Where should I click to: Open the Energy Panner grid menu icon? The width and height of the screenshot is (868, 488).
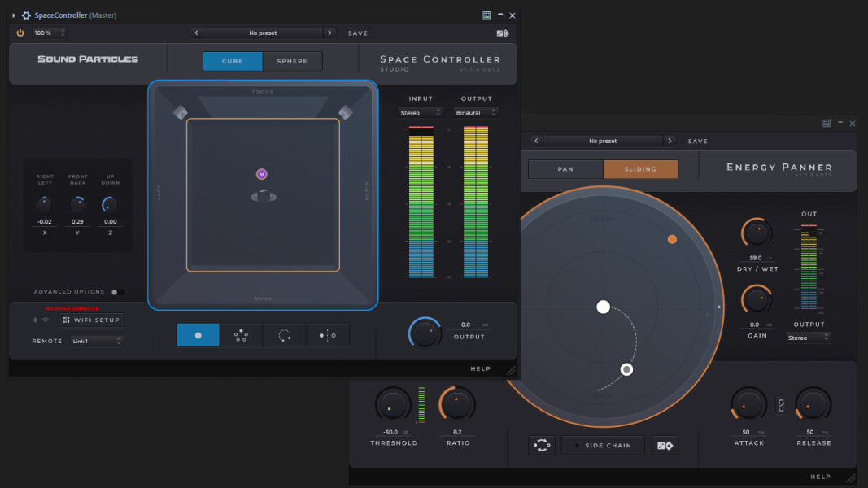click(827, 124)
